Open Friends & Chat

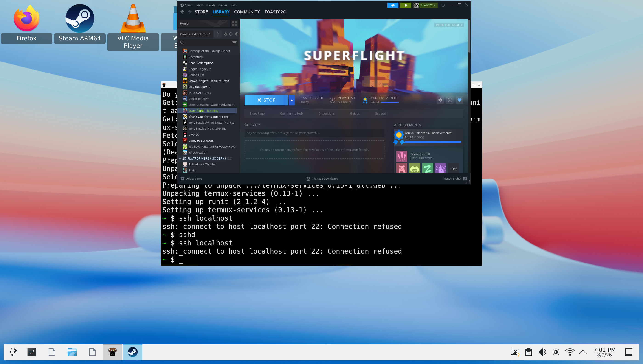click(454, 179)
